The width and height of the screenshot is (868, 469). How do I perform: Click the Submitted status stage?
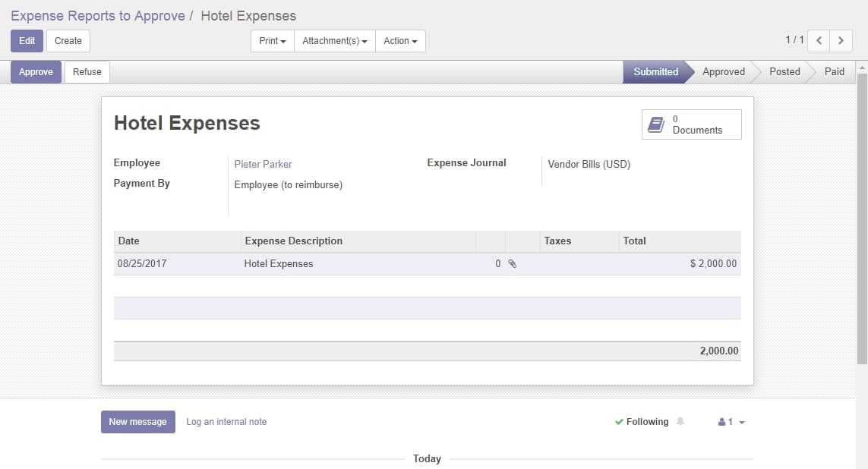click(655, 72)
